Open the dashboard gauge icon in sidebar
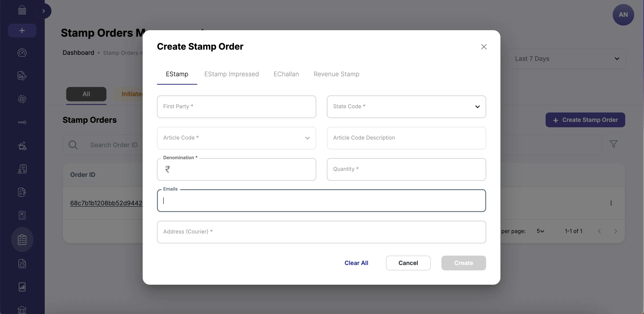Screen dimensions: 644x314 tap(22, 53)
